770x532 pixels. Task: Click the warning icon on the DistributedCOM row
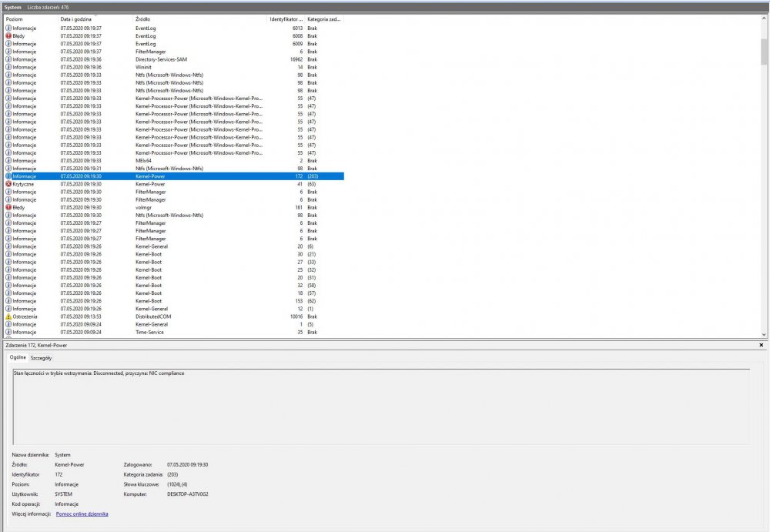[x=8, y=316]
